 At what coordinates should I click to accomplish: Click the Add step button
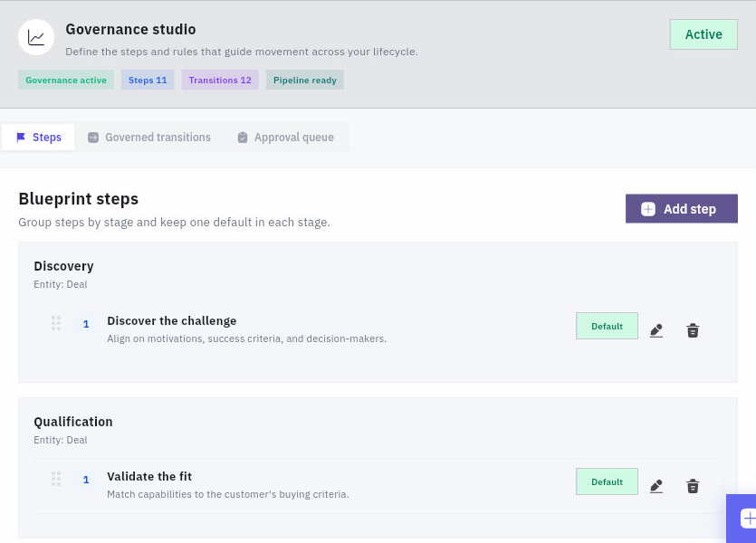pos(681,209)
